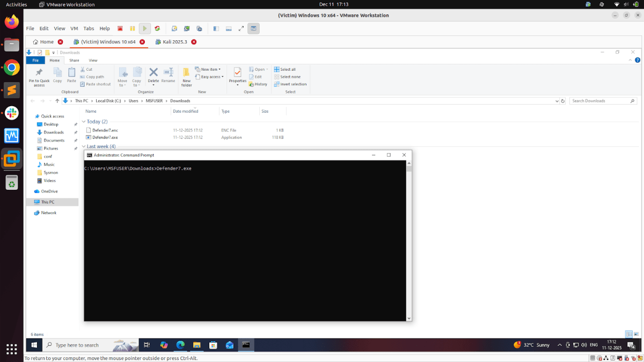This screenshot has height=362, width=644.
Task: Select none in the Select group
Action: point(290,76)
